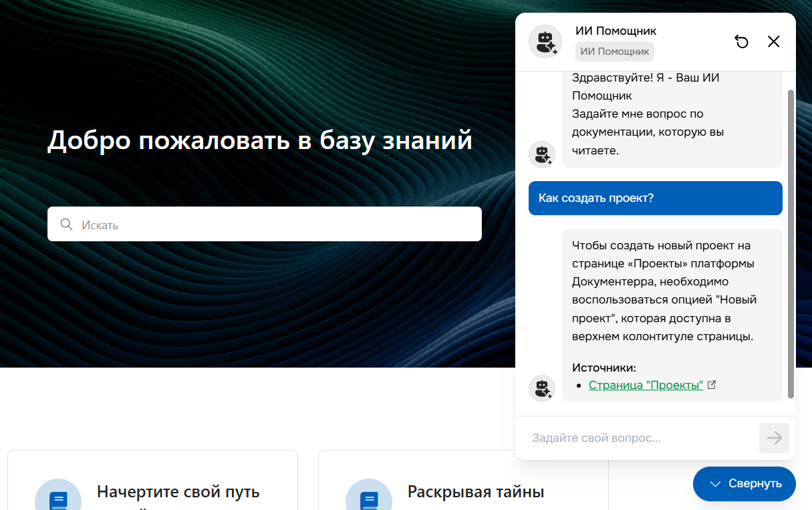The width and height of the screenshot is (812, 510).
Task: Open the external link icon beside Страница "Проекты"
Action: pos(712,384)
